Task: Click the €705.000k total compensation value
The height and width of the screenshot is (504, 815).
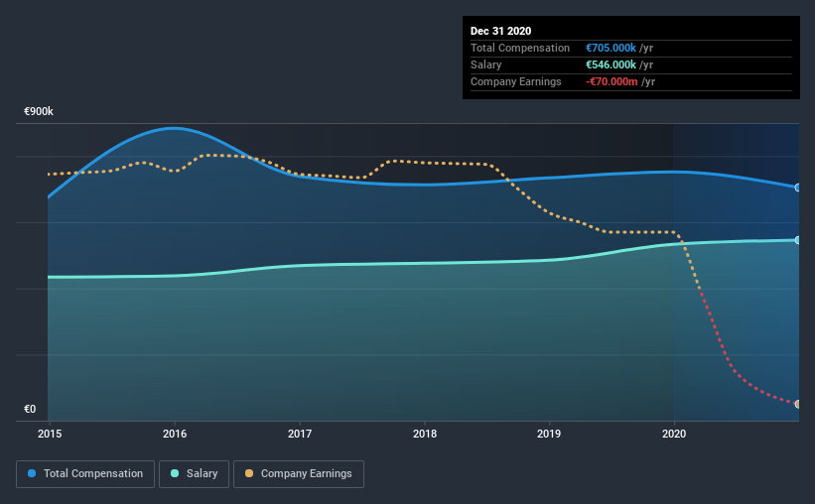Action: (611, 48)
